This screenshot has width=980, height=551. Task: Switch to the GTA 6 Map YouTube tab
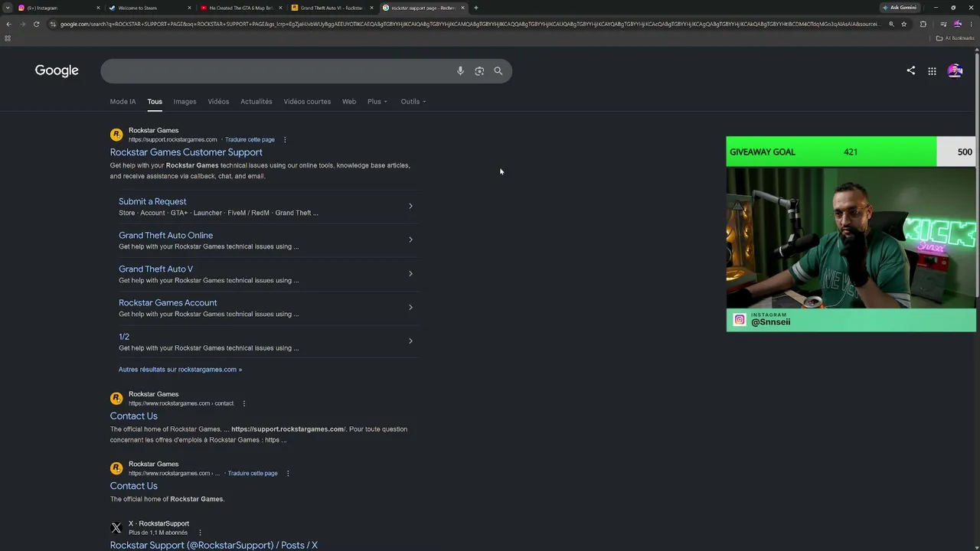click(241, 8)
